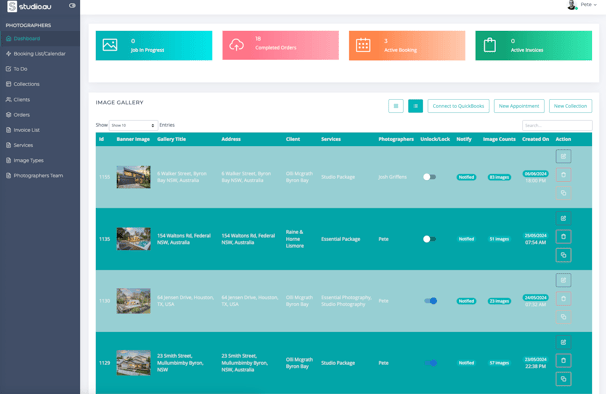Delete gallery 1135 at 154 Waltons Rd
The height and width of the screenshot is (394, 606).
(563, 237)
